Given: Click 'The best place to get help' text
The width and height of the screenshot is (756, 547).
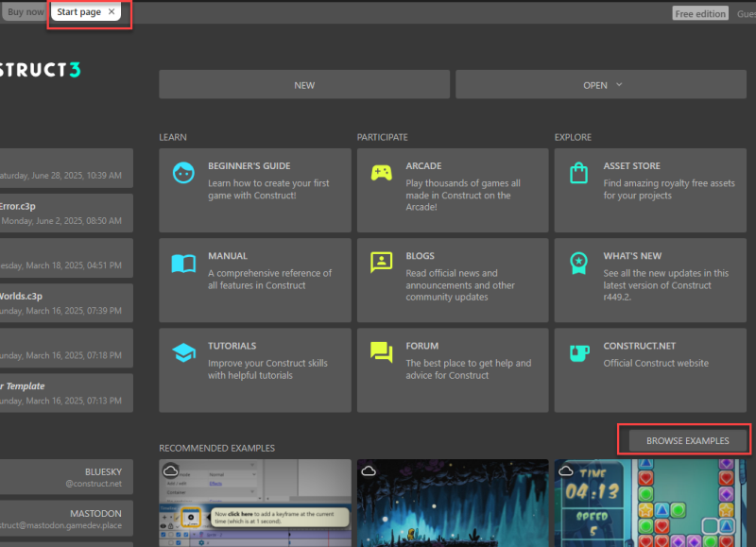Looking at the screenshot, I should (x=469, y=369).
